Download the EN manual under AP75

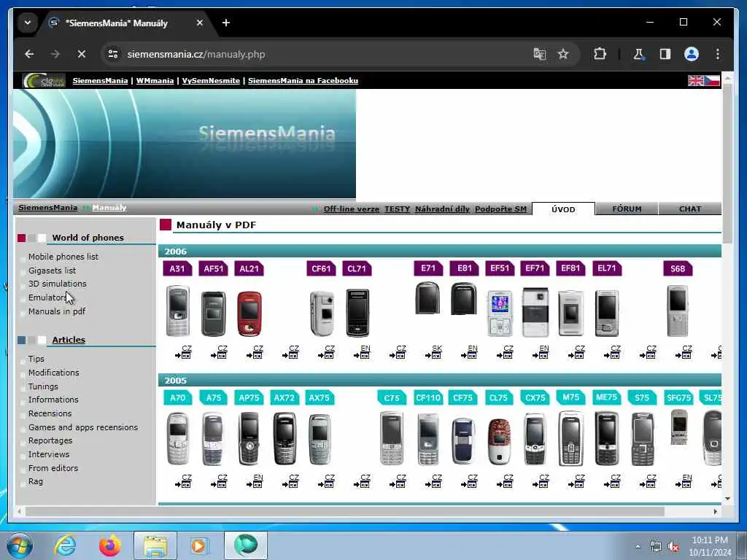point(255,481)
